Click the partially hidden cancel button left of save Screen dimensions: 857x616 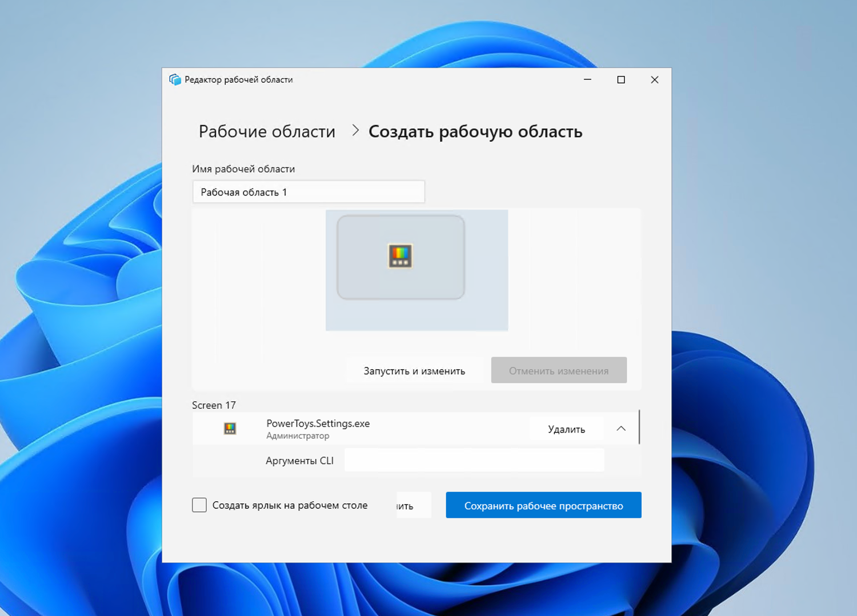pyautogui.click(x=414, y=505)
